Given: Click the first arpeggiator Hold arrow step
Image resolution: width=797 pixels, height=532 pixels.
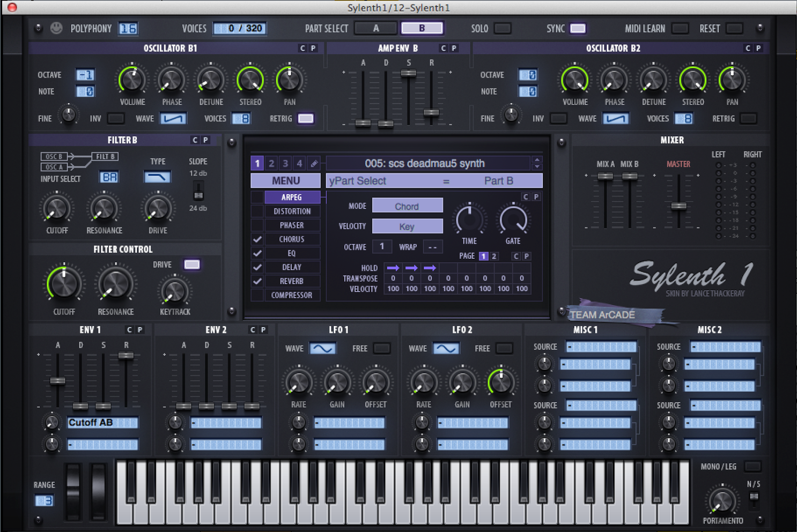Looking at the screenshot, I should tap(393, 268).
